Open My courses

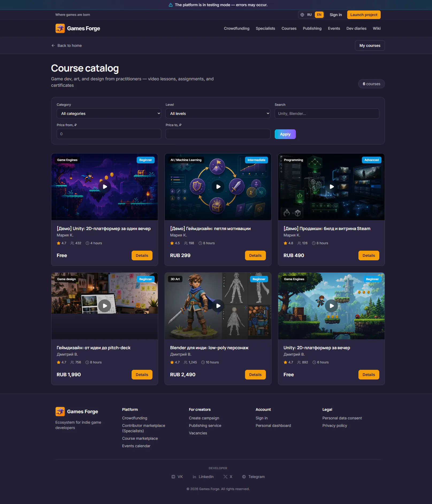370,46
